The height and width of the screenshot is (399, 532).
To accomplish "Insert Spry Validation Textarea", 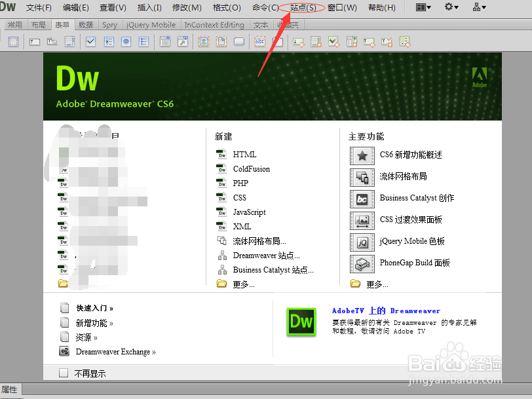I will 316,42.
